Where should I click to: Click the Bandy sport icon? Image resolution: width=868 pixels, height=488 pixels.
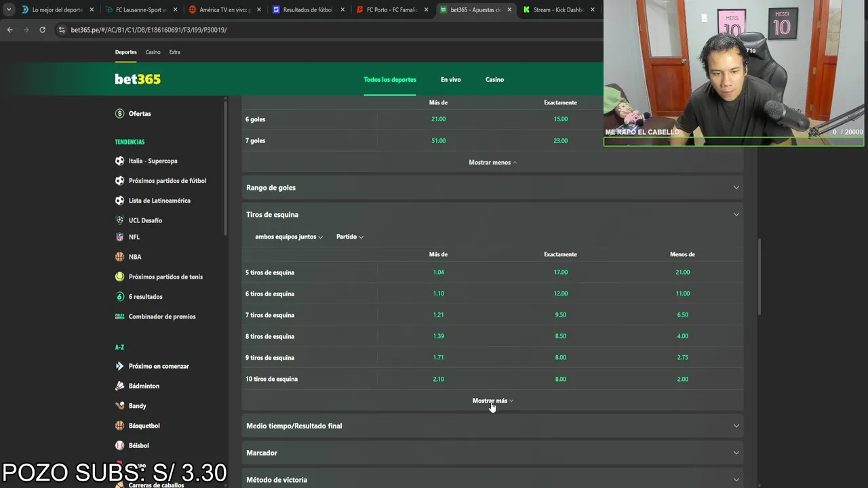pyautogui.click(x=120, y=406)
